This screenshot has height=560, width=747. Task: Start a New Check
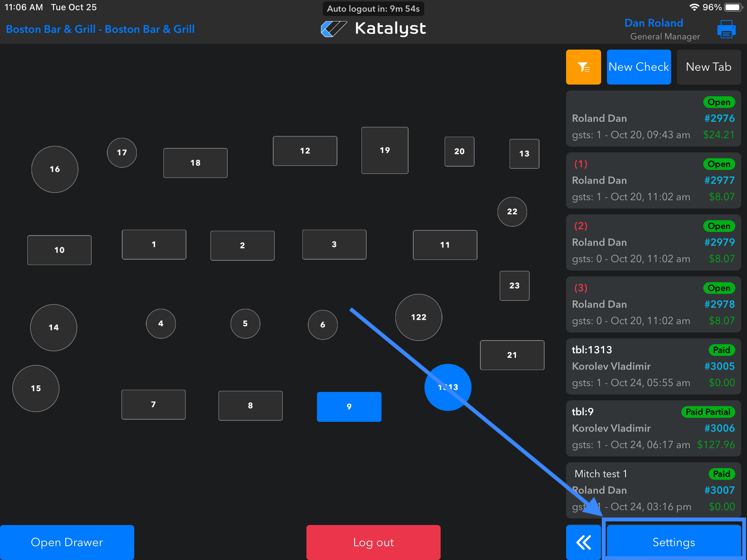[x=639, y=67]
